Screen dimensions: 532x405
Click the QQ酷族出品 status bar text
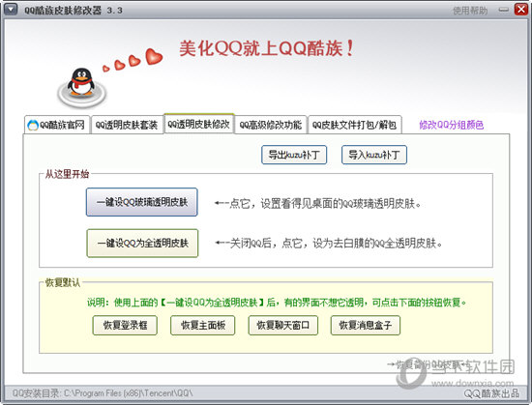(x=491, y=393)
